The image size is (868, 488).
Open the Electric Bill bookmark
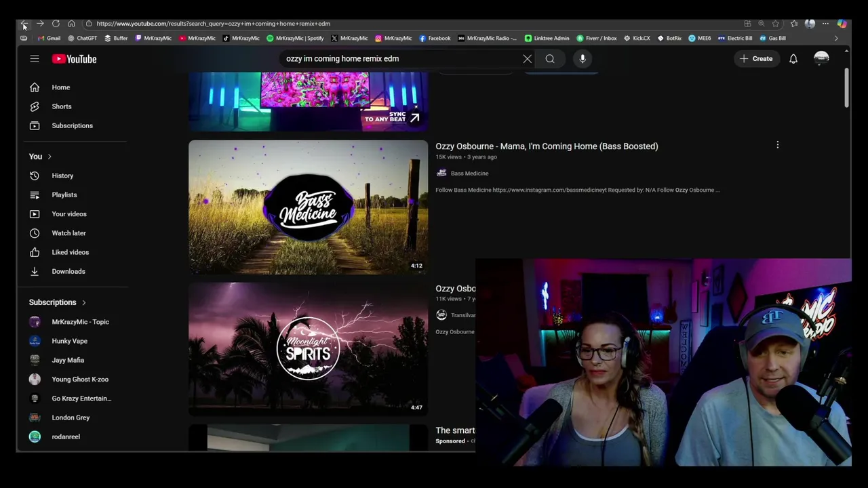[x=735, y=39]
